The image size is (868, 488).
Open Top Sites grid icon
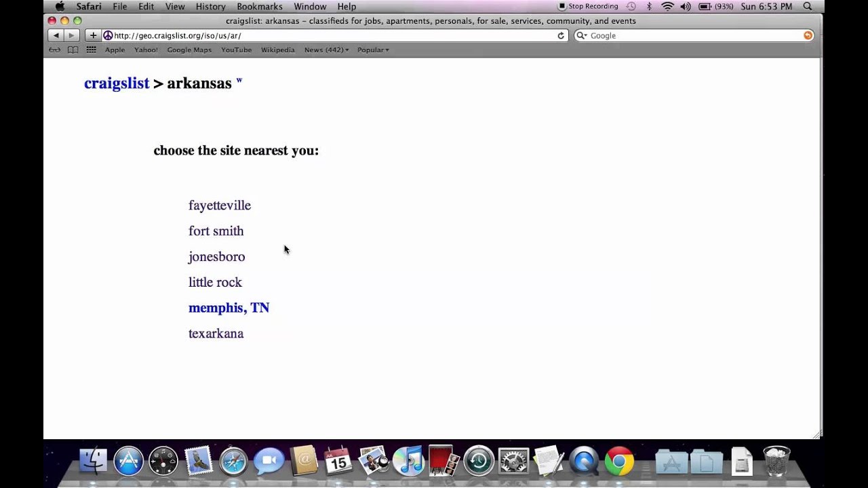click(91, 49)
